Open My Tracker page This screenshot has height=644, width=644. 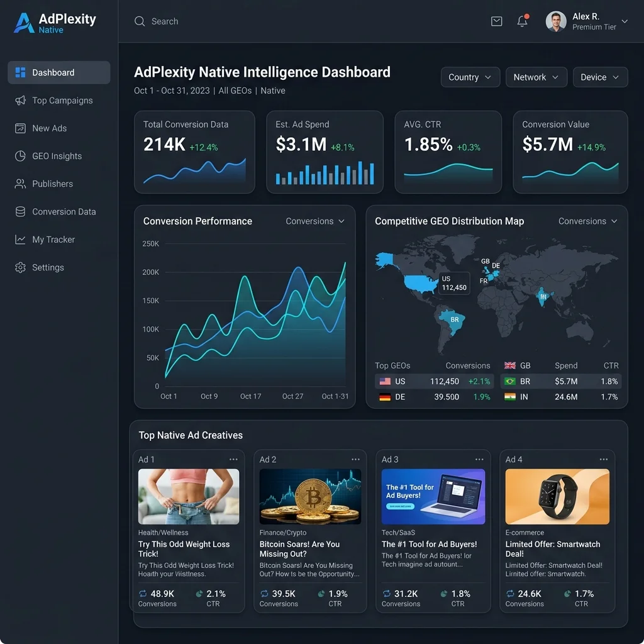[x=58, y=240]
